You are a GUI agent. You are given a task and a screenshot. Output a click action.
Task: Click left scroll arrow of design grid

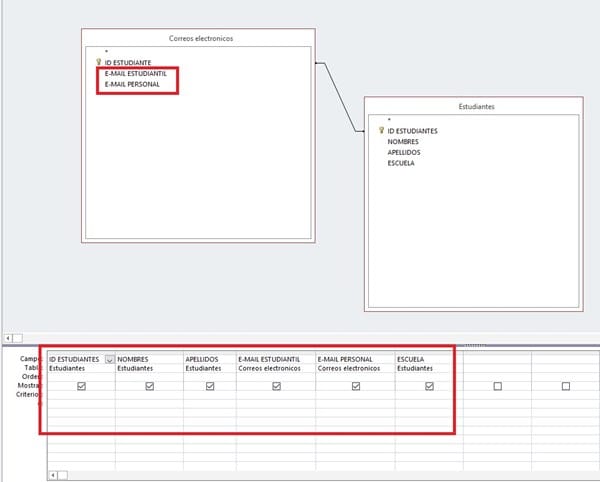tap(53, 475)
